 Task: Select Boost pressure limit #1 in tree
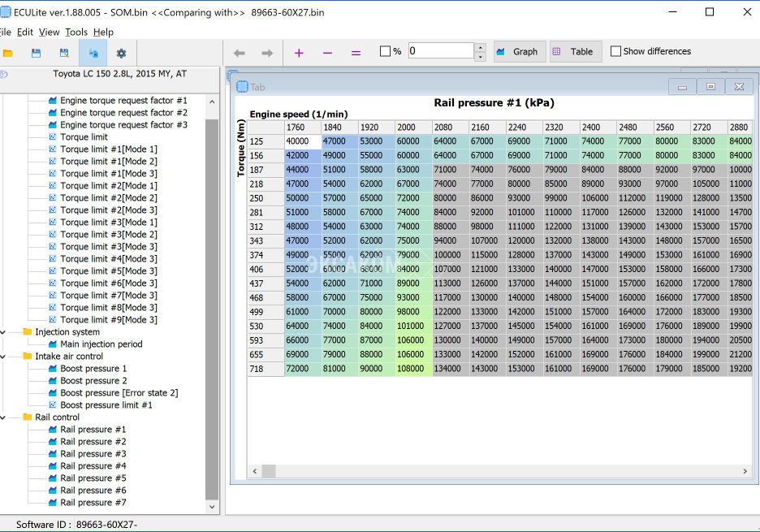click(x=106, y=405)
